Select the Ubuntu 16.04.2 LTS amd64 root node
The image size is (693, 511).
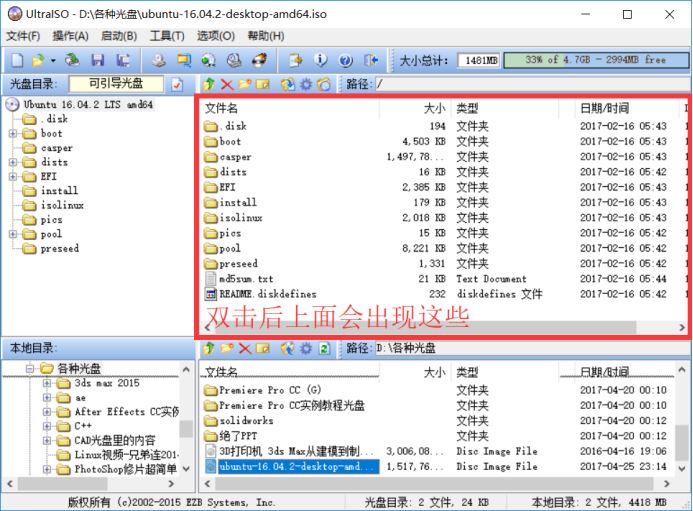88,105
